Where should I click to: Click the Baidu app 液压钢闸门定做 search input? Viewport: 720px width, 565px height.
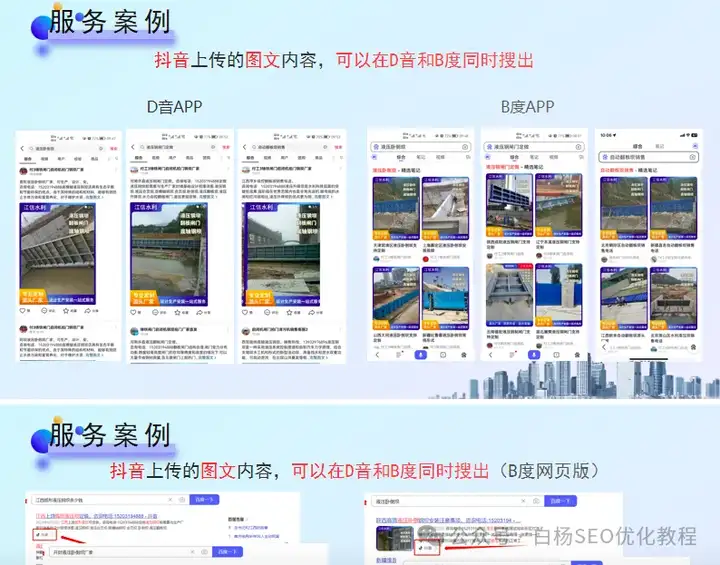point(534,147)
